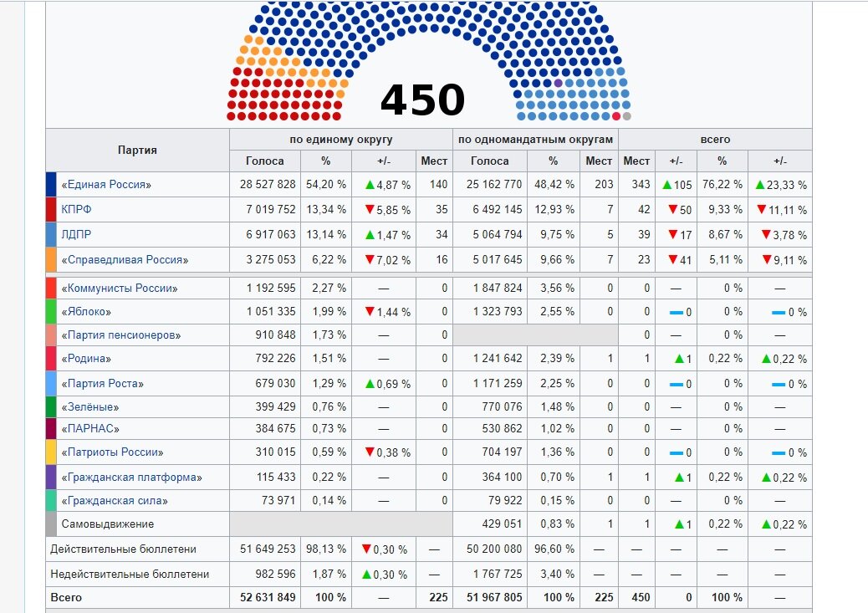Open the «Зелёные» party link
The image size is (868, 613).
[90, 407]
